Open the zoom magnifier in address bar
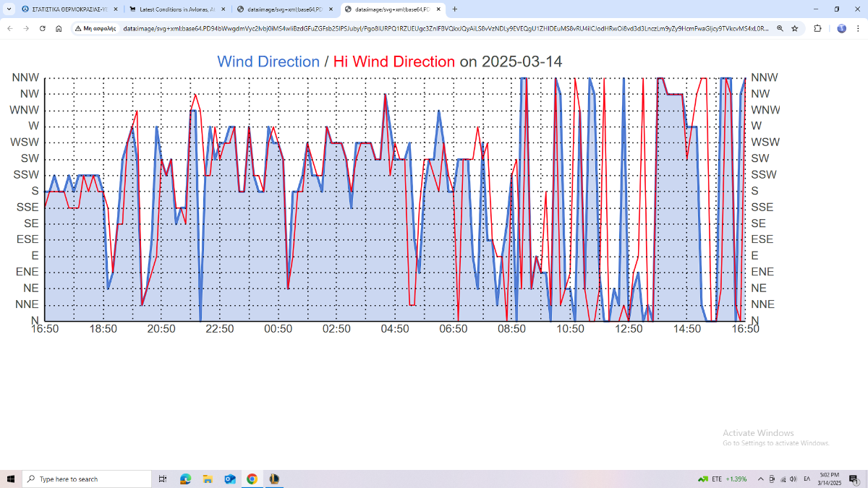Viewport: 868px width, 488px height. (780, 28)
